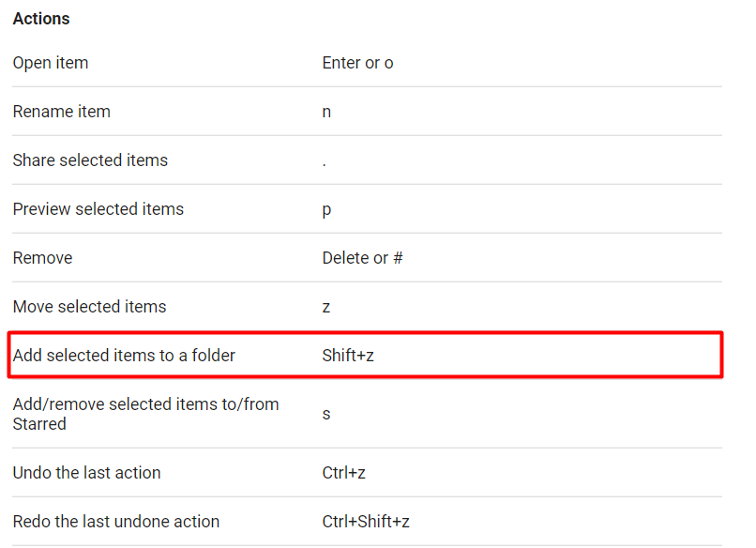756x548 pixels.
Task: Click the p shortcut for Preview
Action: [326, 210]
